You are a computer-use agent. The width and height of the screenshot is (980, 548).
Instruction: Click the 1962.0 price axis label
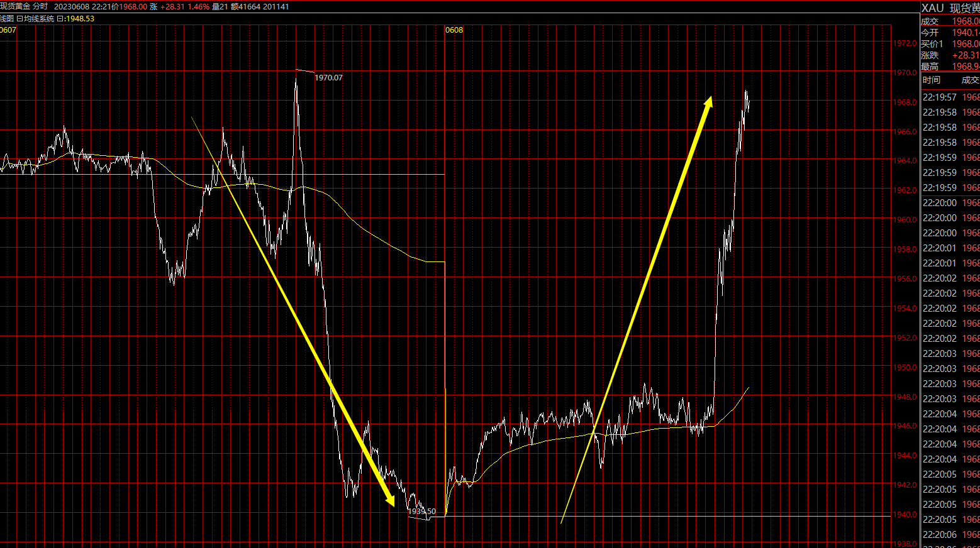[x=905, y=190]
